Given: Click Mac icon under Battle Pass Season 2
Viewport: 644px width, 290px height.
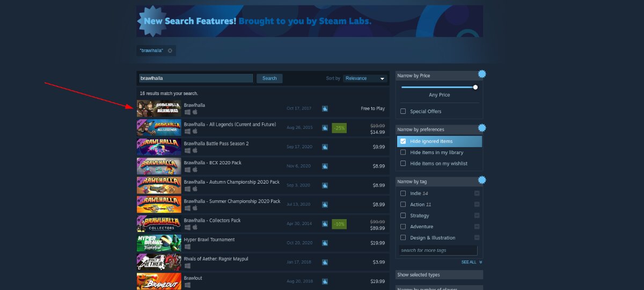Looking at the screenshot, I should click(x=195, y=151).
